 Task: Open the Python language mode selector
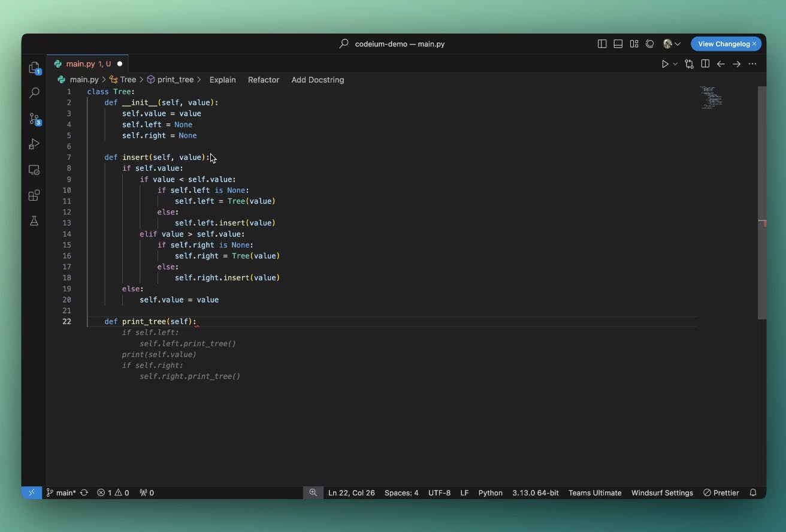(x=490, y=492)
